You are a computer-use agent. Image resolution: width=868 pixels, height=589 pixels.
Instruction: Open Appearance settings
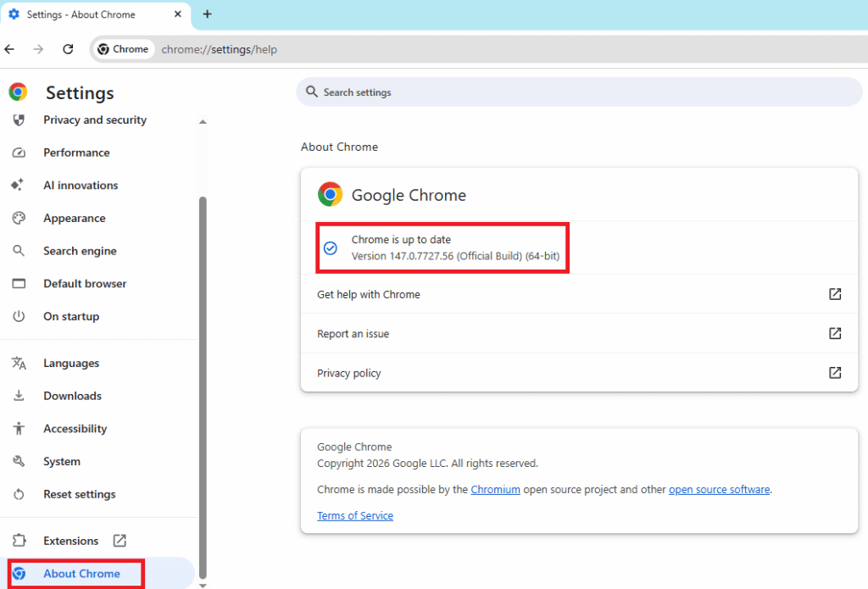[75, 218]
